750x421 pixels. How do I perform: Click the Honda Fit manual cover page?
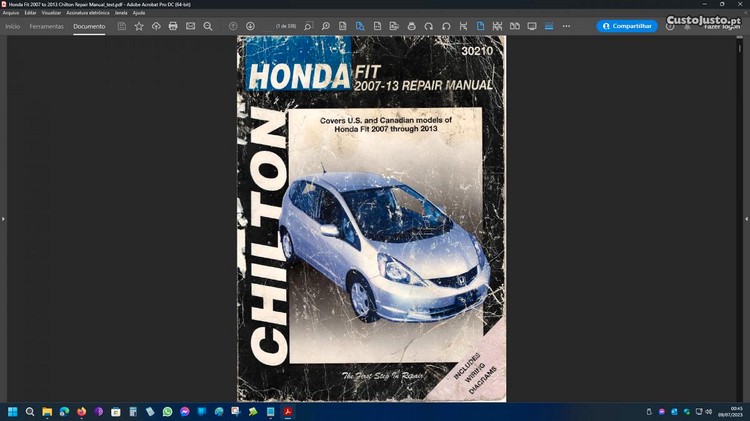(371, 218)
